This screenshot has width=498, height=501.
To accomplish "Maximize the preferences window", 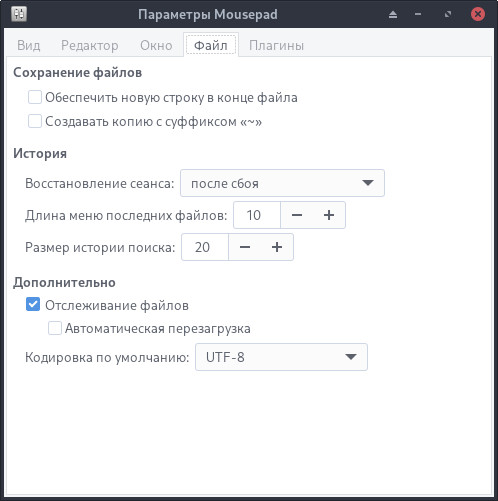I will point(448,14).
